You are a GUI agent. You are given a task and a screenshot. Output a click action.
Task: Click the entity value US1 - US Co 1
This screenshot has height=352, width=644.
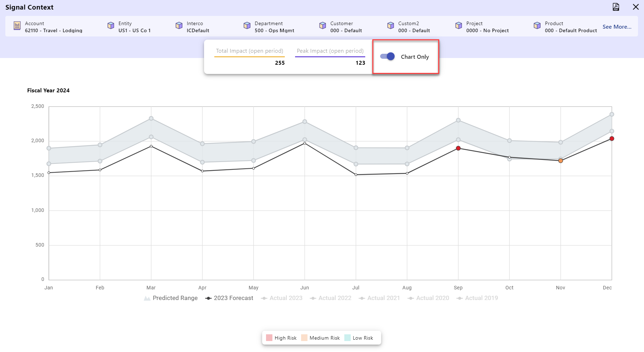point(135,31)
